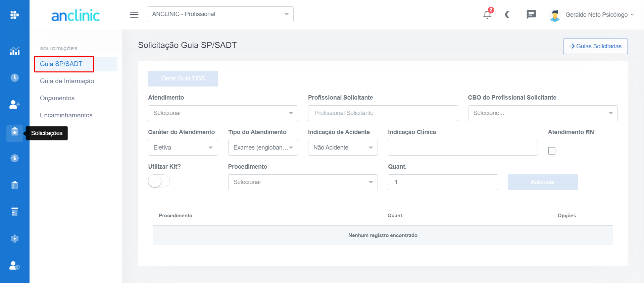Open the dashboard chart icon in the sidebar
This screenshot has width=644, height=283.
(15, 51)
